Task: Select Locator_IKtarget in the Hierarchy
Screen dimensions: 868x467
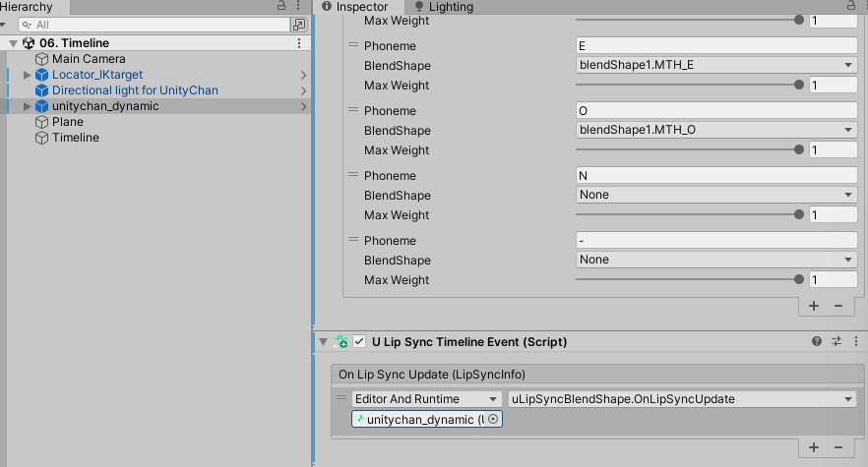Action: 97,75
